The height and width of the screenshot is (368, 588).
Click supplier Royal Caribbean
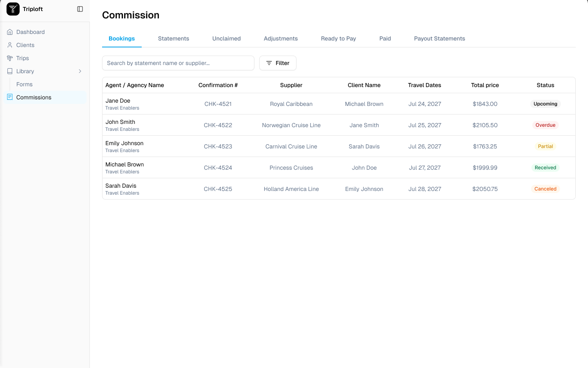pos(291,104)
